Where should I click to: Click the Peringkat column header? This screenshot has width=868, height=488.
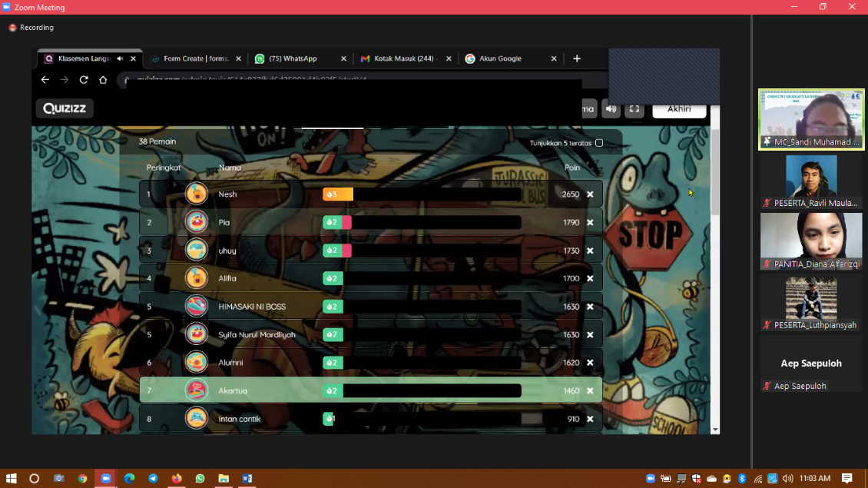point(164,168)
